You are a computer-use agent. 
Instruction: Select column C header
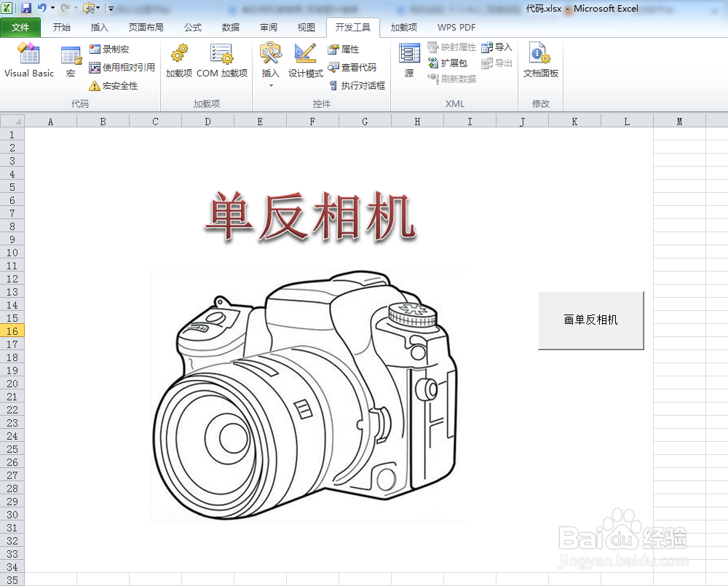pyautogui.click(x=154, y=121)
